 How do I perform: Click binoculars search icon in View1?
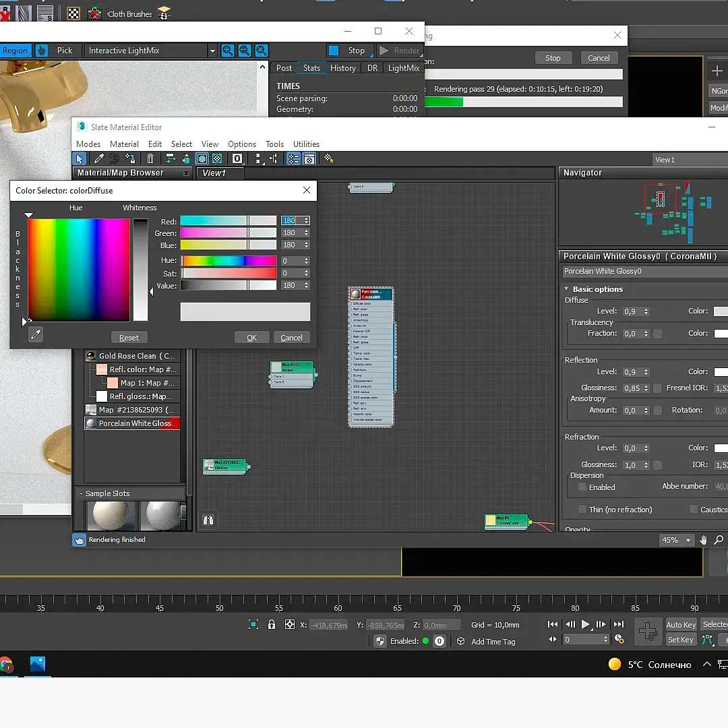click(208, 520)
